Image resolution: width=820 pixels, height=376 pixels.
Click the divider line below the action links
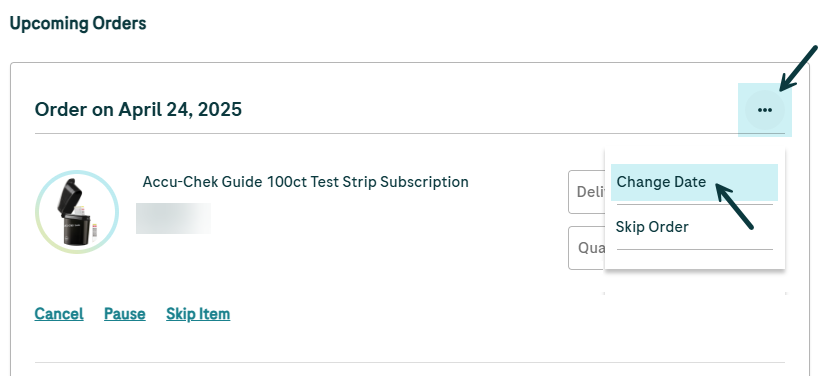tap(409, 362)
